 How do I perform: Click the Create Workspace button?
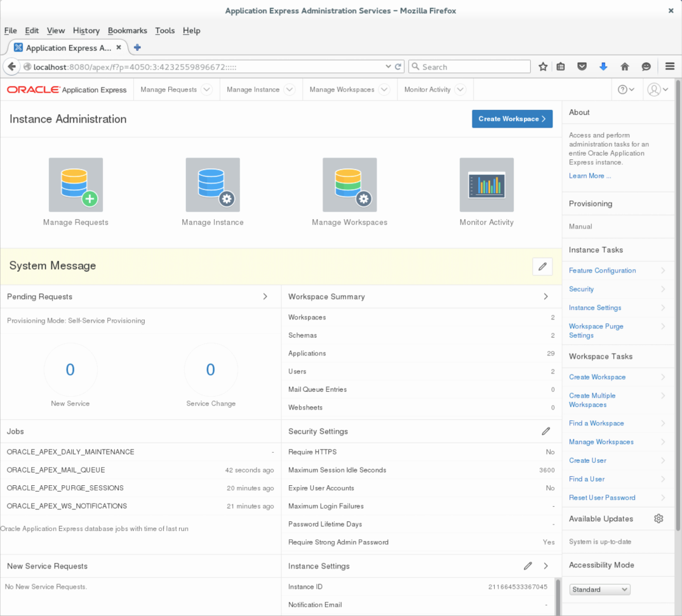tap(512, 119)
